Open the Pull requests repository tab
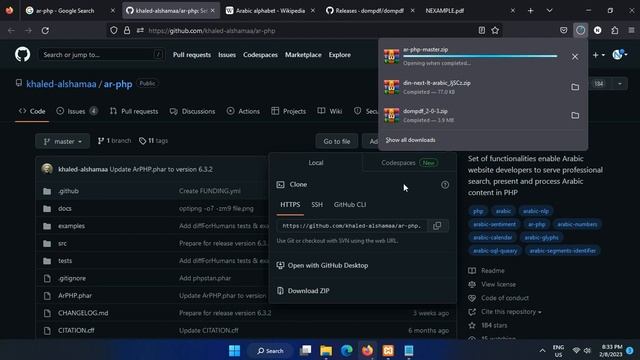 click(x=134, y=111)
